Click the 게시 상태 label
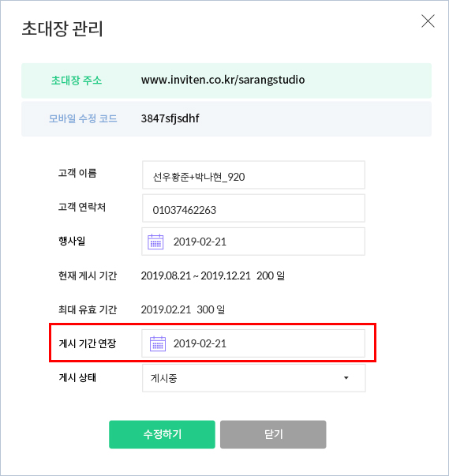The height and width of the screenshot is (476, 449). (77, 377)
